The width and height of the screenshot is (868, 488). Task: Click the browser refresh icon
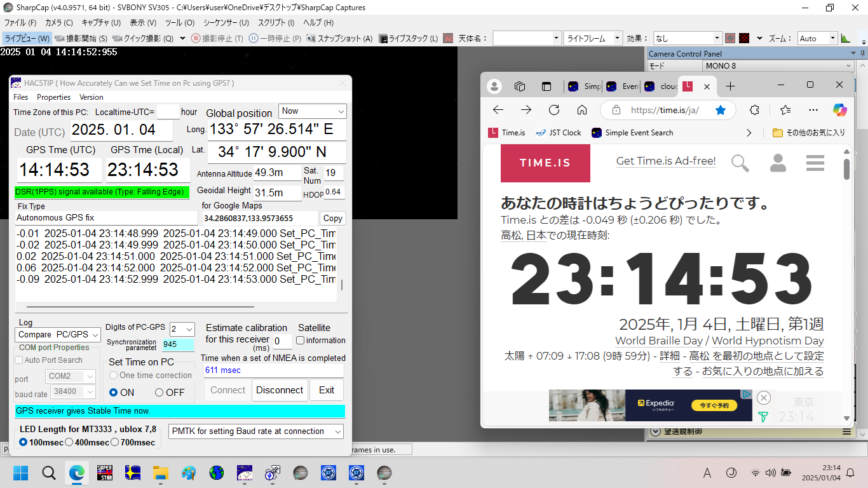coord(554,110)
